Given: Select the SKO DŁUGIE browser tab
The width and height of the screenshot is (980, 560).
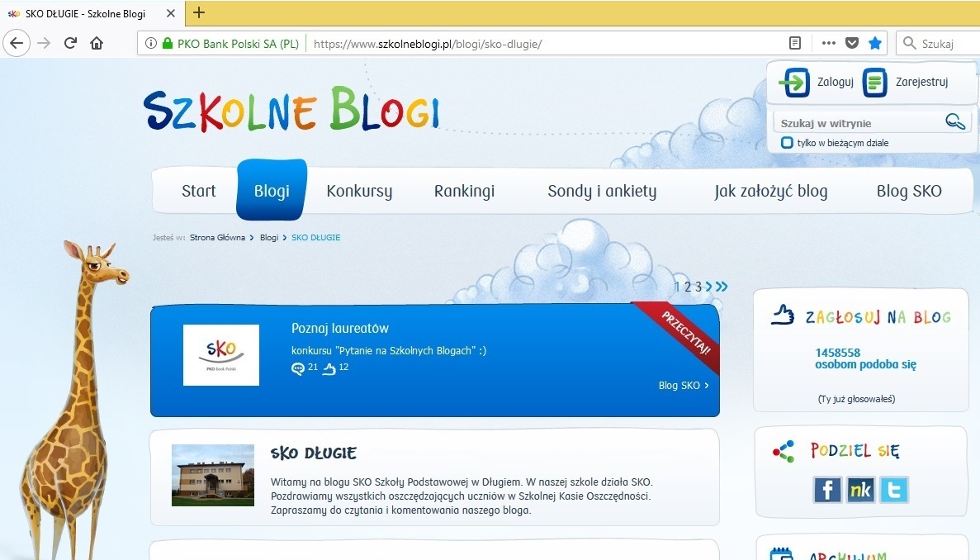Looking at the screenshot, I should (92, 13).
